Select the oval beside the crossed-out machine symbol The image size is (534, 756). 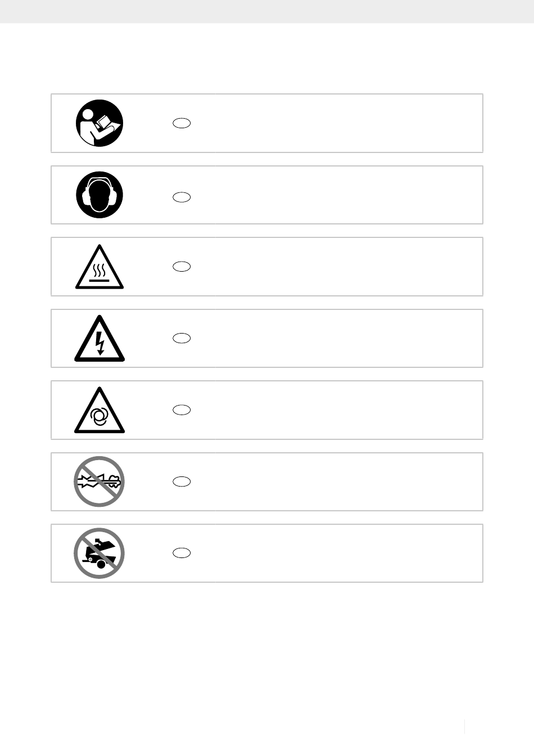coord(182,553)
